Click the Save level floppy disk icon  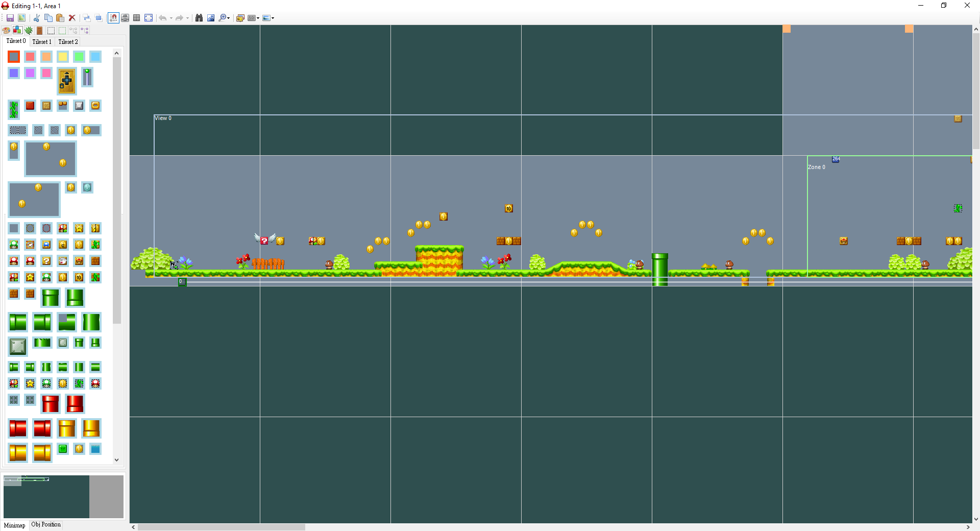click(10, 18)
